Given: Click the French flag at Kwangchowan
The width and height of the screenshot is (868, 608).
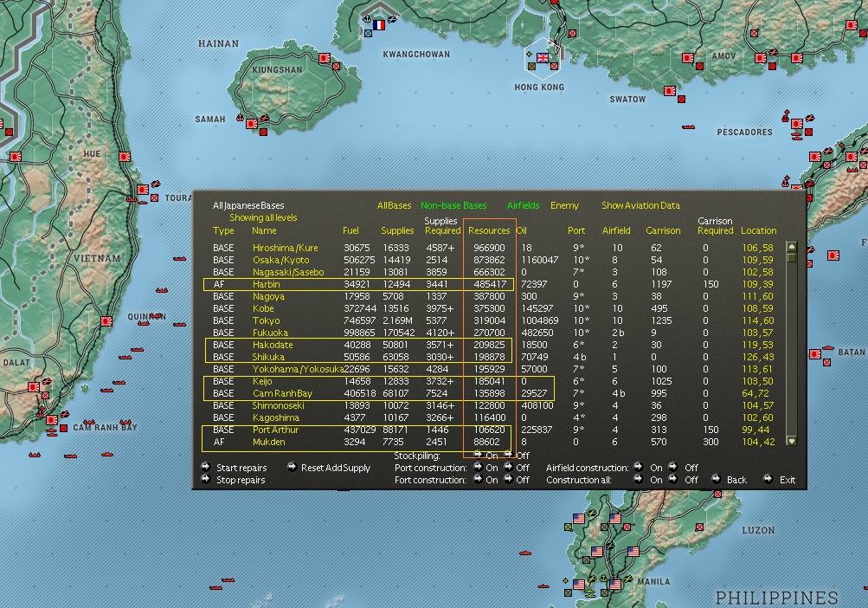Looking at the screenshot, I should (378, 26).
